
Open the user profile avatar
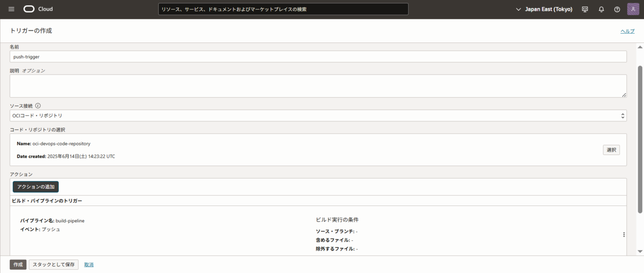pyautogui.click(x=633, y=9)
